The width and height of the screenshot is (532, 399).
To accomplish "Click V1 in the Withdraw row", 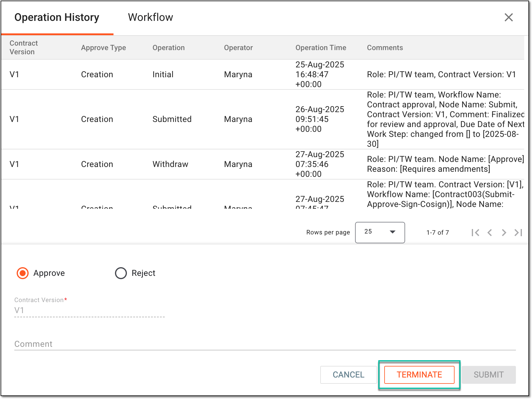I will (x=14, y=164).
